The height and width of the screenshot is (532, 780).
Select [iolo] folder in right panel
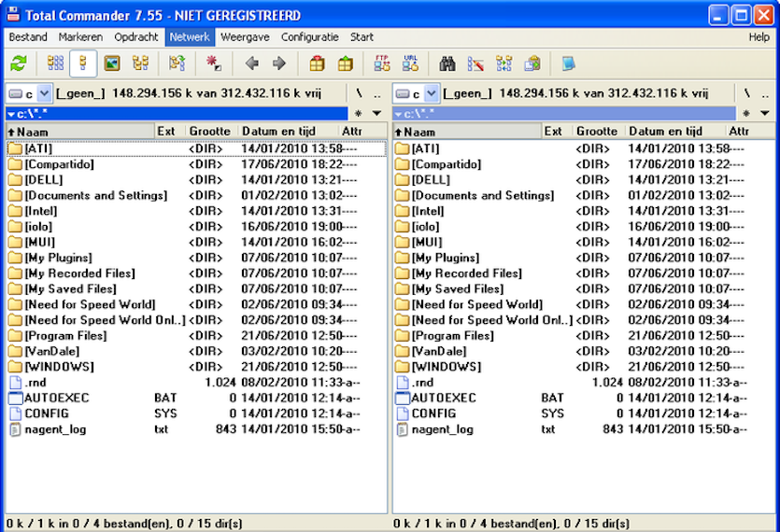coord(584,227)
